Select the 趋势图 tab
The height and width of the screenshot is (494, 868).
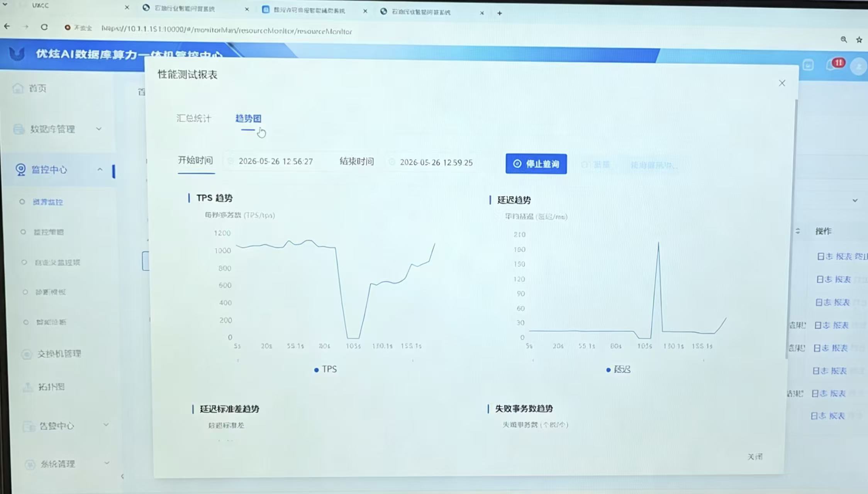(x=248, y=118)
